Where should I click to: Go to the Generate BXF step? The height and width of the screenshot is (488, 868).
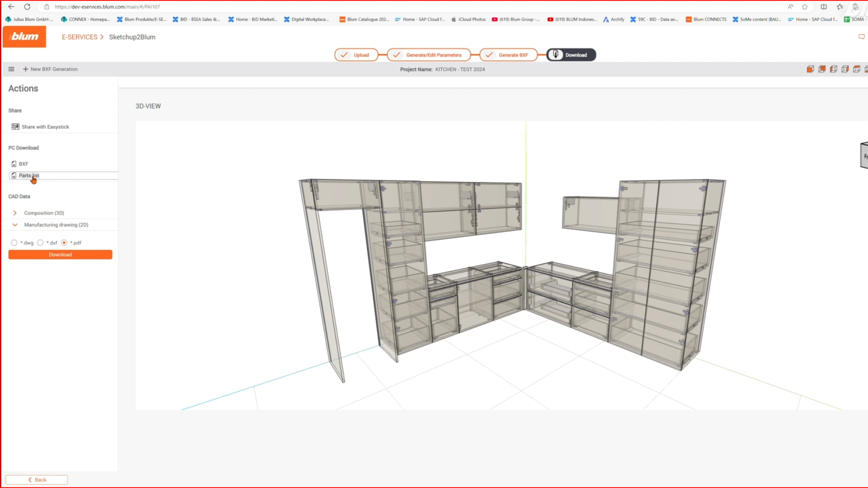[x=508, y=55]
